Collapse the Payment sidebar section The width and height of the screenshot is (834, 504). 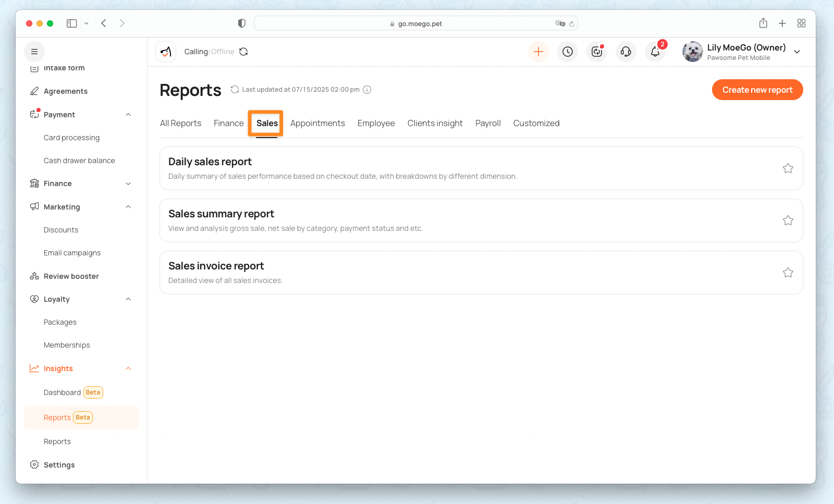[x=128, y=115]
